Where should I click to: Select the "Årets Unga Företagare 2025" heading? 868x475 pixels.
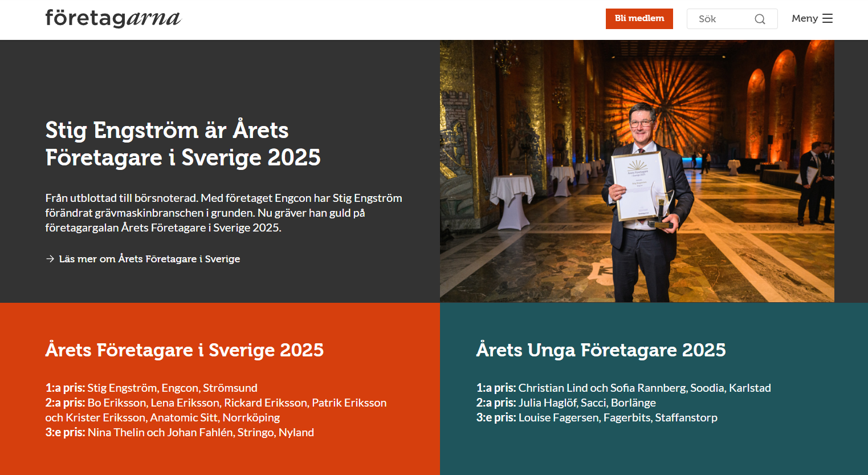[x=601, y=350]
